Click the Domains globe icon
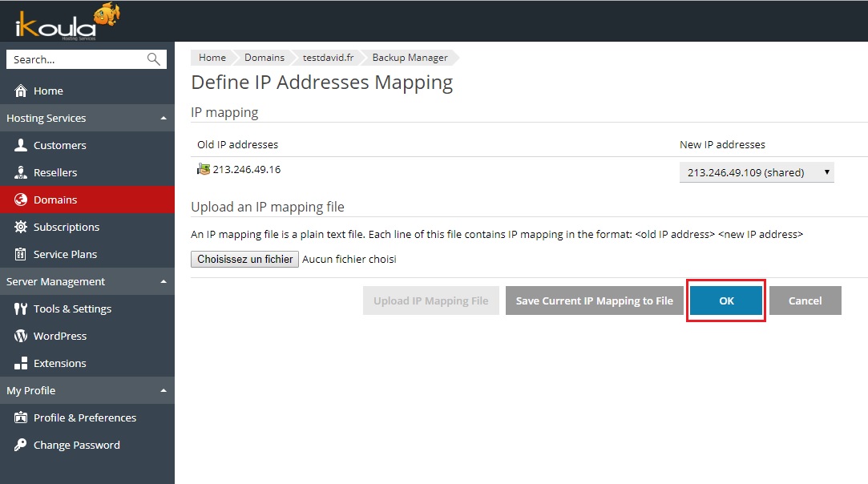The height and width of the screenshot is (484, 868). point(21,200)
